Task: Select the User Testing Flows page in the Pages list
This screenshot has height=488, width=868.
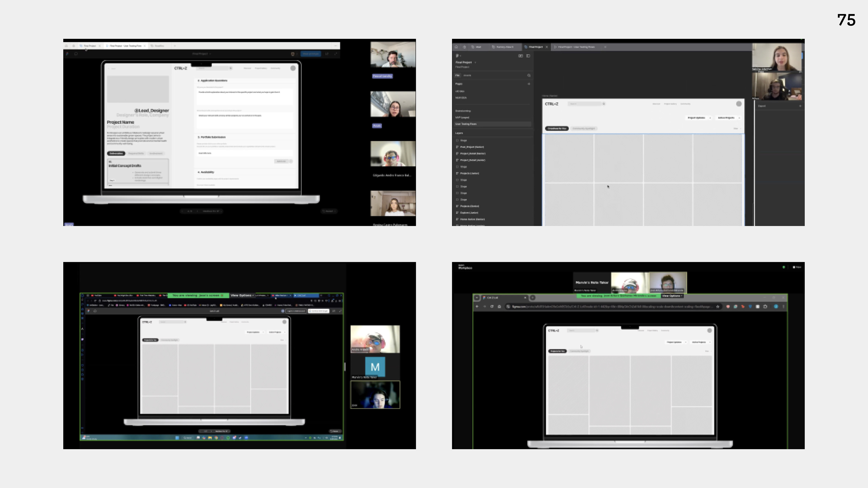Action: point(466,124)
